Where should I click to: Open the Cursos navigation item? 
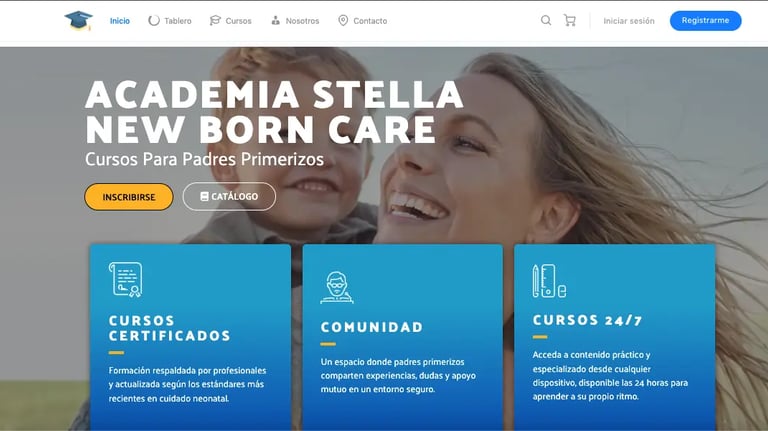[230, 21]
